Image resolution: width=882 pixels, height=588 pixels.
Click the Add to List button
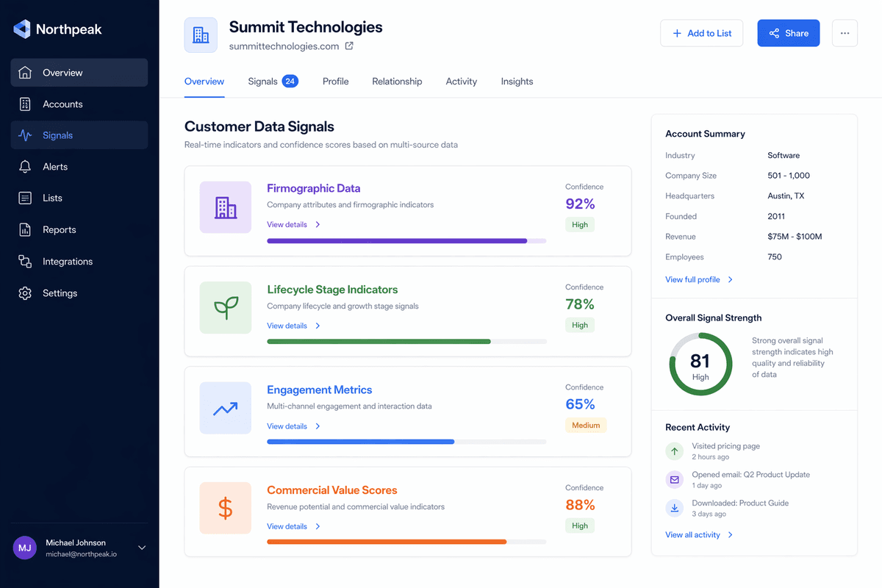(x=701, y=33)
